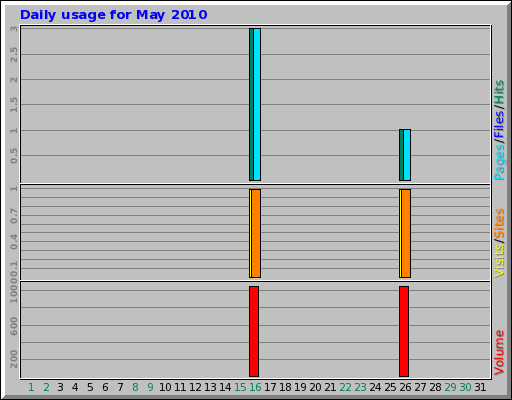512x400 pixels.
Task: Click day label 29 on x-axis
Action: (x=450, y=387)
